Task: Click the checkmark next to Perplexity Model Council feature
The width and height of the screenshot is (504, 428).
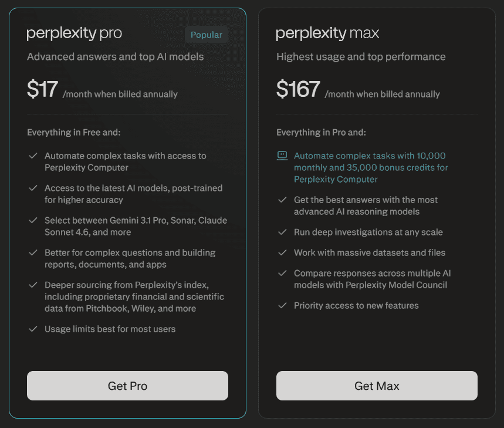Action: click(282, 274)
